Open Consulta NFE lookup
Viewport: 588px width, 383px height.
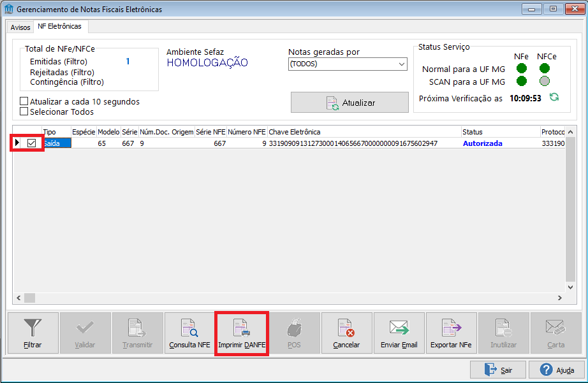(190, 333)
